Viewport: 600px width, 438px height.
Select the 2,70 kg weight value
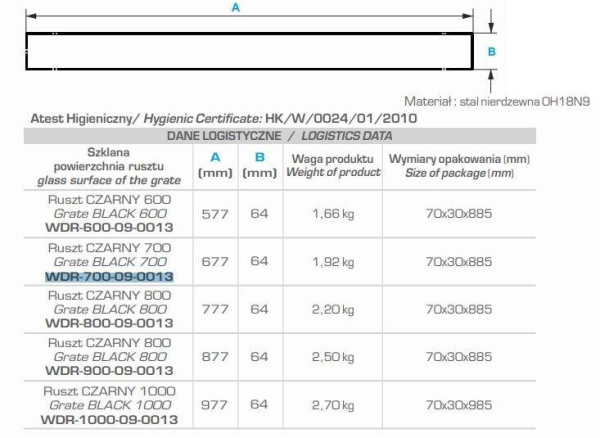pos(331,404)
